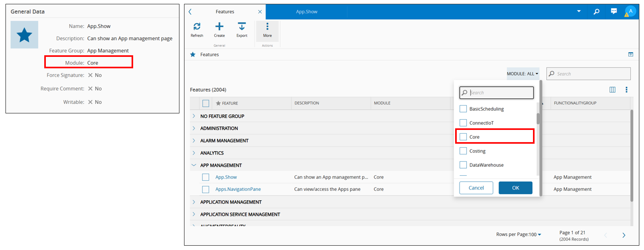
Task: Click the Refresh icon in toolbar
Action: click(x=197, y=26)
